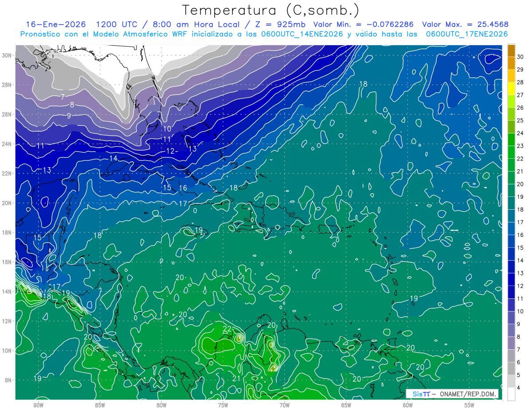Screen dimensions: 532x411
Task: Click the "25" label on the color bar
Action: pos(520,121)
